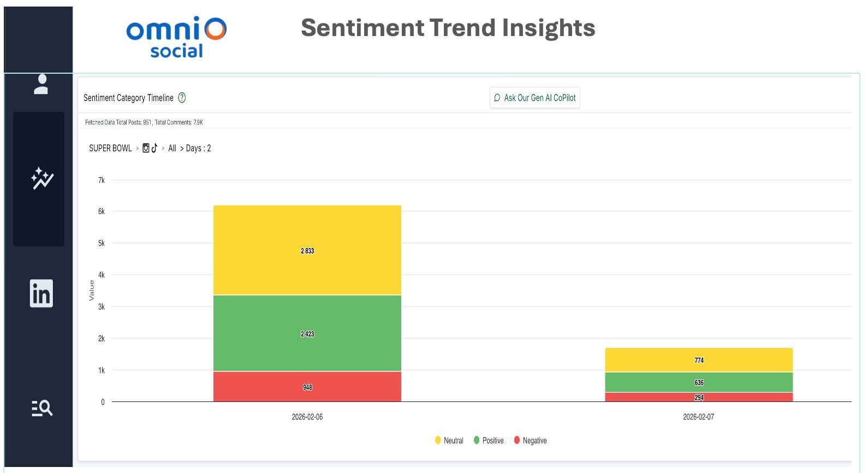The image size is (868, 473).
Task: Select the SUPER BOWL breadcrumb item
Action: pos(109,147)
